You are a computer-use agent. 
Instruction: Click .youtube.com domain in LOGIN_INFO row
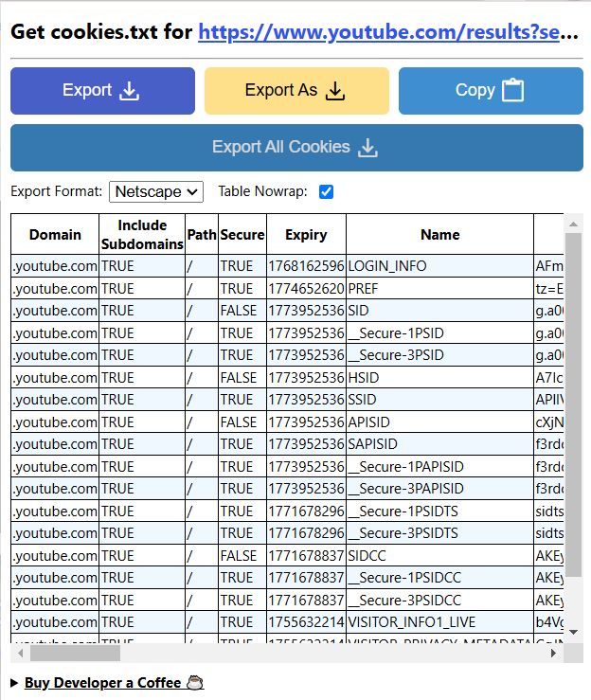point(55,266)
